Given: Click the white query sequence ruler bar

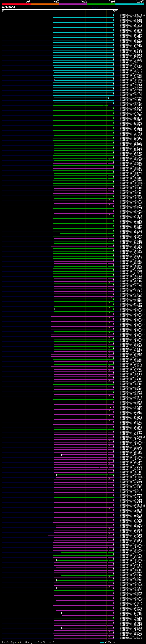Looking at the screenshot, I should 60,10.
